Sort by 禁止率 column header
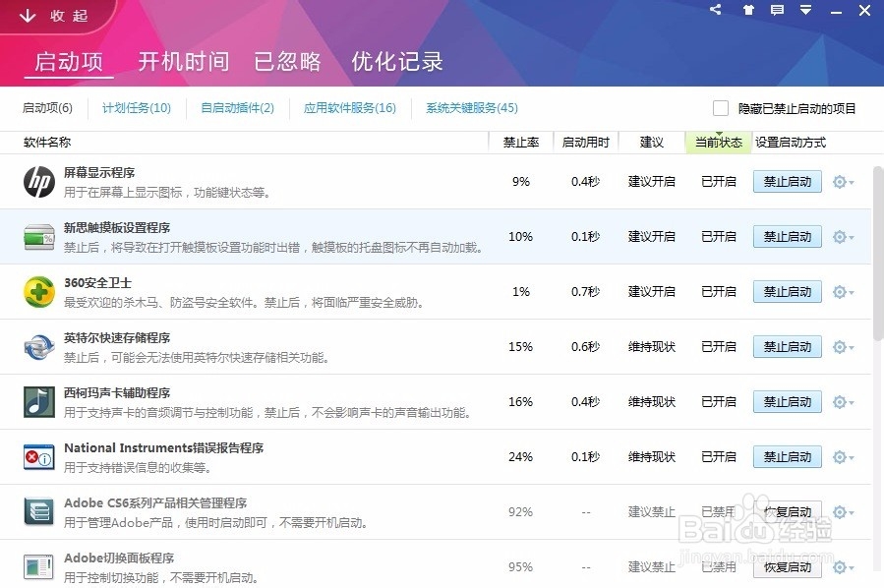 pyautogui.click(x=521, y=142)
